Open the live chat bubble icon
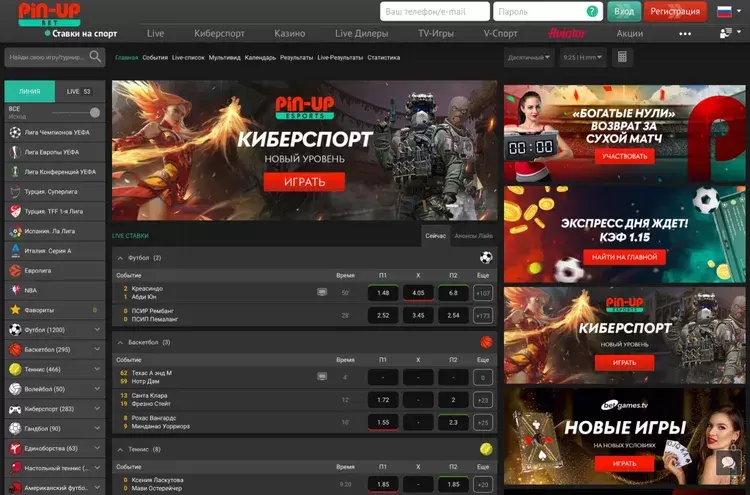This screenshot has width=750, height=495. [728, 462]
